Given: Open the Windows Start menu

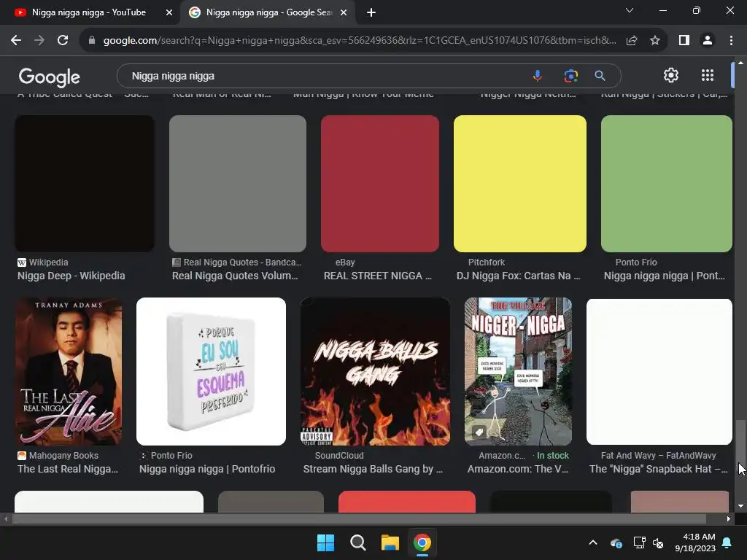Looking at the screenshot, I should (326, 542).
